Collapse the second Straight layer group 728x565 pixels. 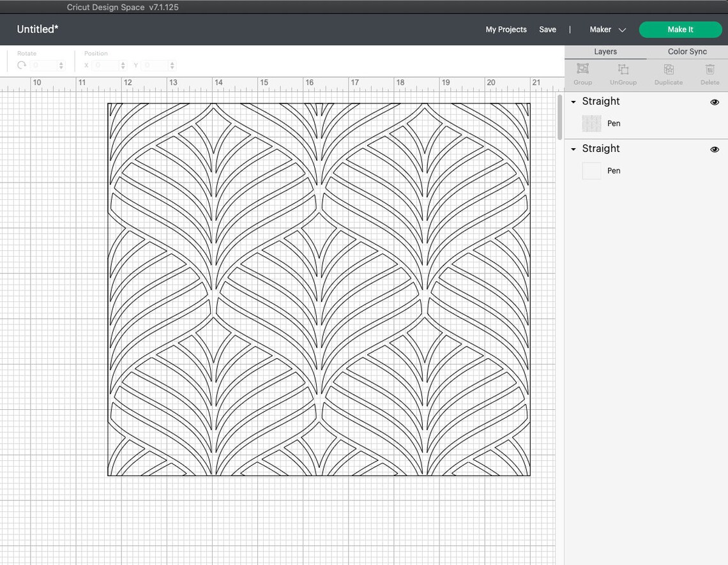[573, 148]
